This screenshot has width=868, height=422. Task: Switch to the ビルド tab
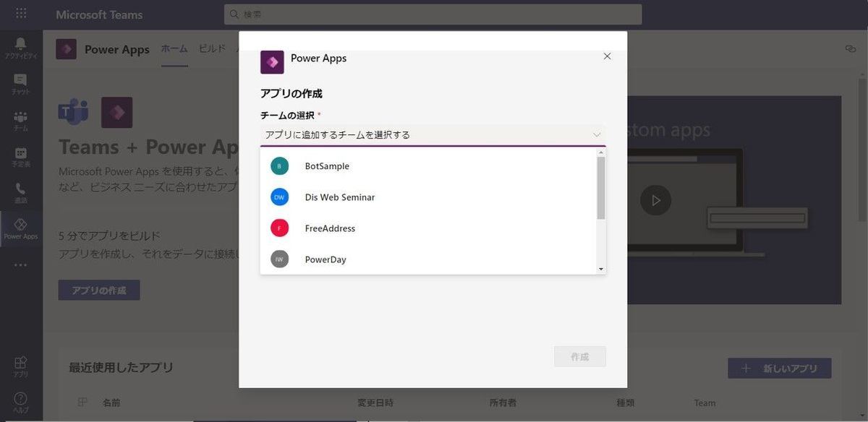click(x=212, y=49)
